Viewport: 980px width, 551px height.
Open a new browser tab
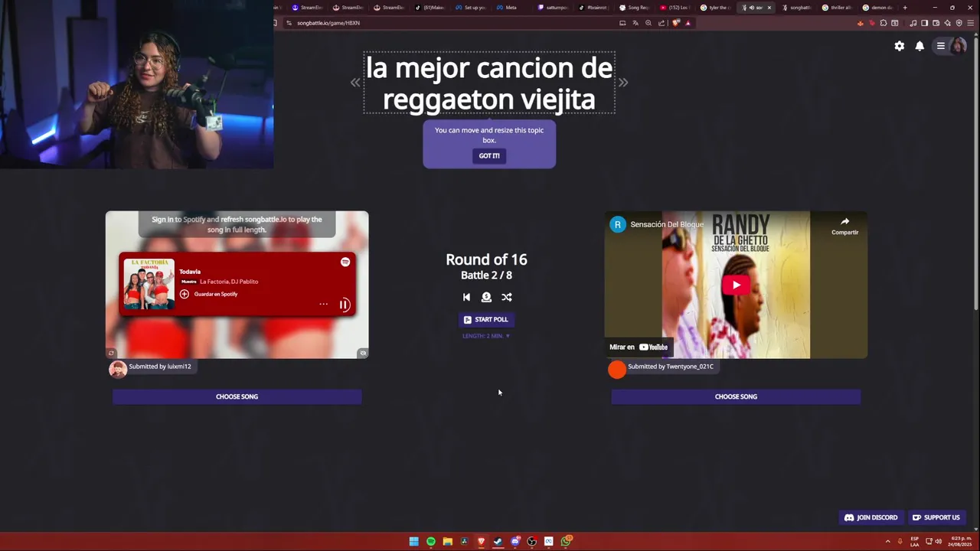point(905,8)
